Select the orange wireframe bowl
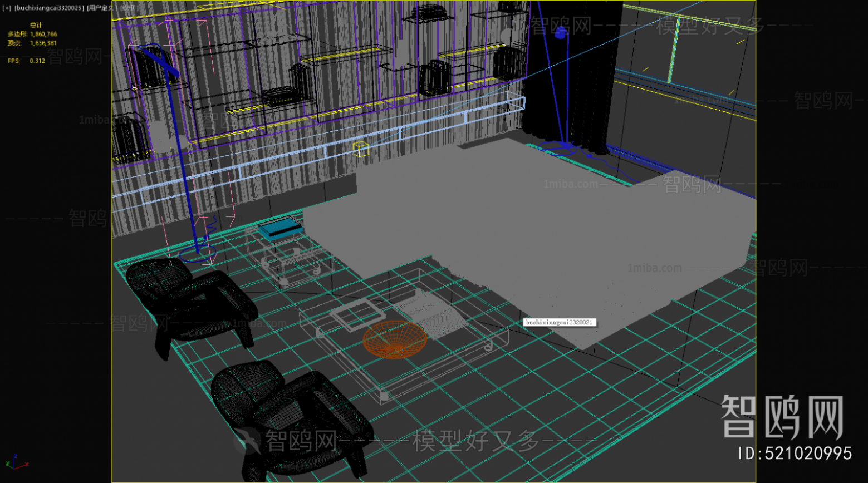Image resolution: width=868 pixels, height=483 pixels. 395,339
